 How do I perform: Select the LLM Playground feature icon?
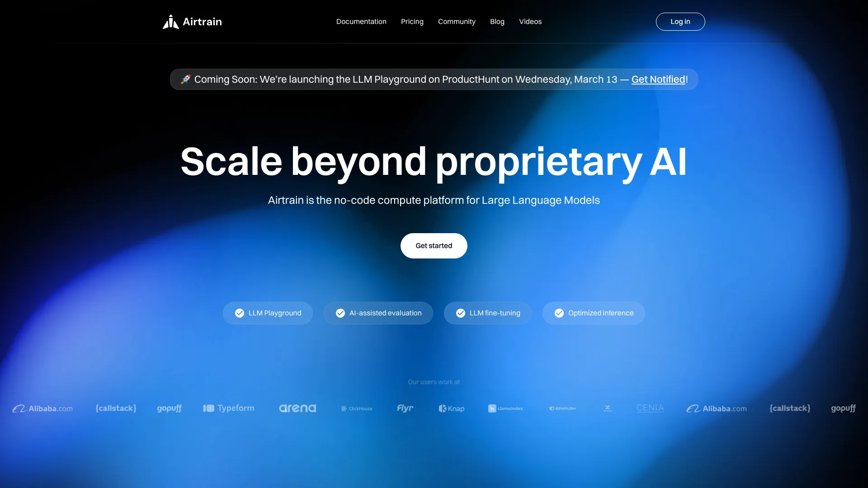[x=239, y=313]
